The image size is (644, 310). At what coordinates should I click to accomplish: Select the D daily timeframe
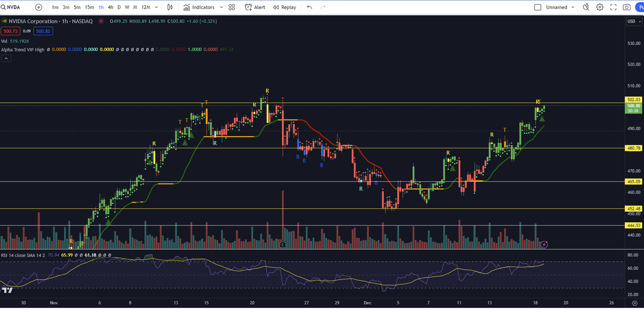coord(119,7)
